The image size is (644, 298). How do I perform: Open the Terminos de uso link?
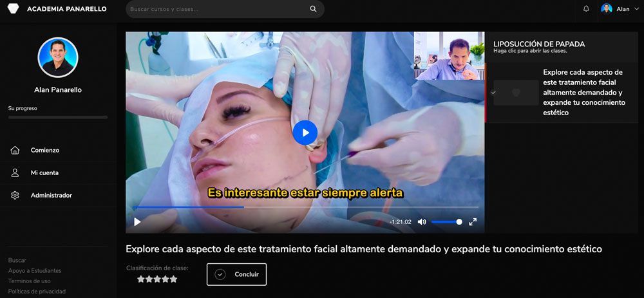pyautogui.click(x=29, y=281)
